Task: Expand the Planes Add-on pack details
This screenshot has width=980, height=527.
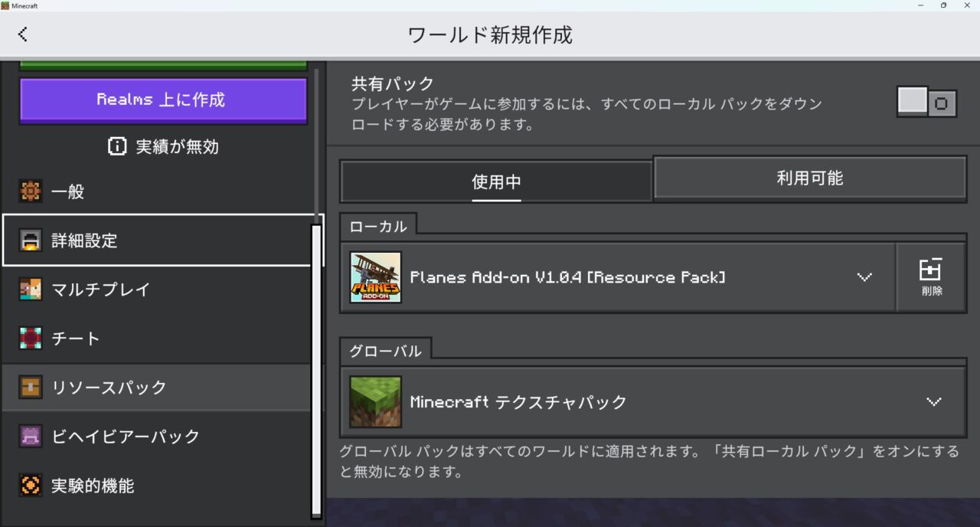Action: tap(864, 277)
